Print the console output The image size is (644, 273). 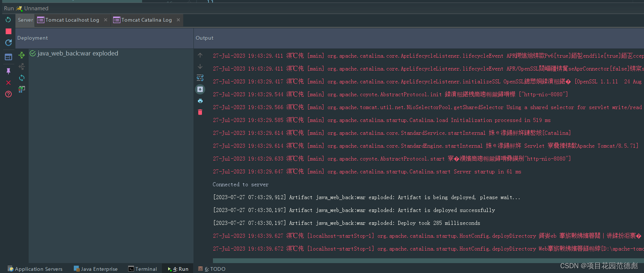pyautogui.click(x=200, y=101)
